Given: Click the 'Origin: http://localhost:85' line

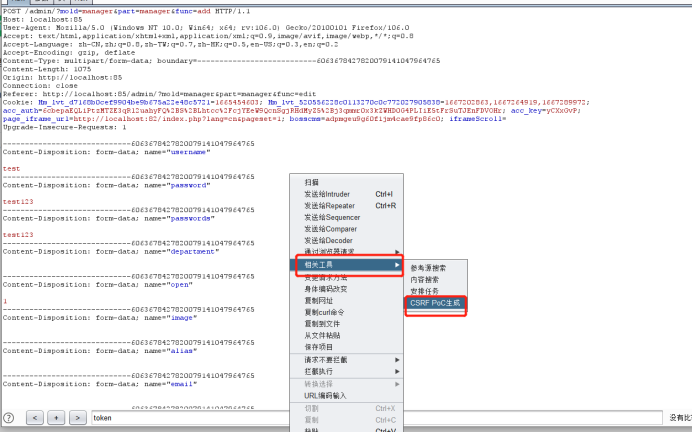Looking at the screenshot, I should pos(62,77).
